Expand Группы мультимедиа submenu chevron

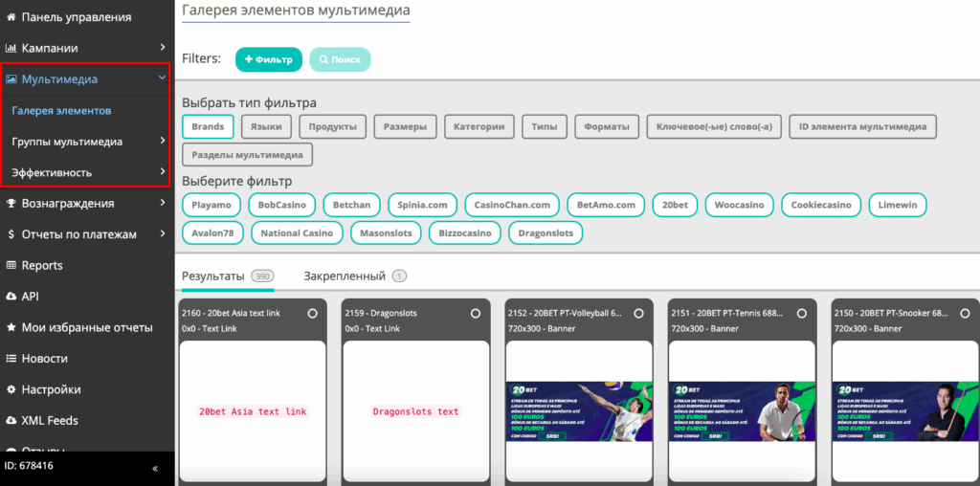[x=163, y=141]
